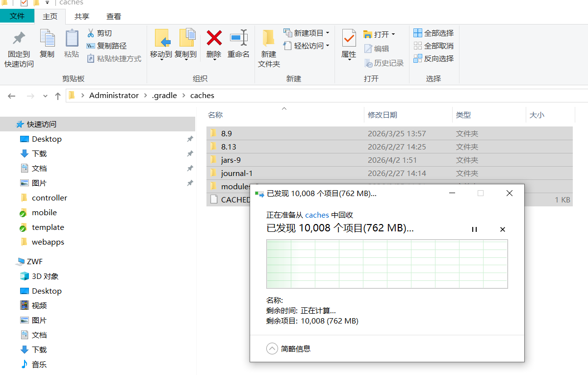This screenshot has height=375, width=588.
Task: Select the mobile folder in sidebar
Action: pos(38,213)
